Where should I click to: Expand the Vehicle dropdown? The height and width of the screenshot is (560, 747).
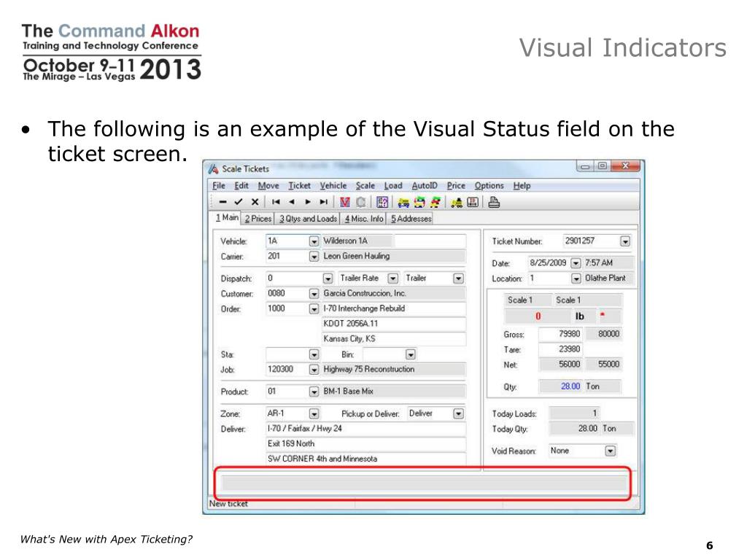pos(314,241)
